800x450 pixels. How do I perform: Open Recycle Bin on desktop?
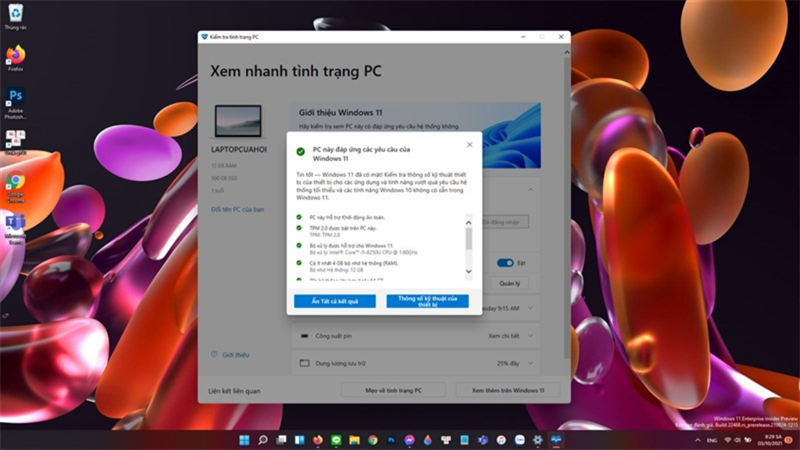click(x=15, y=16)
